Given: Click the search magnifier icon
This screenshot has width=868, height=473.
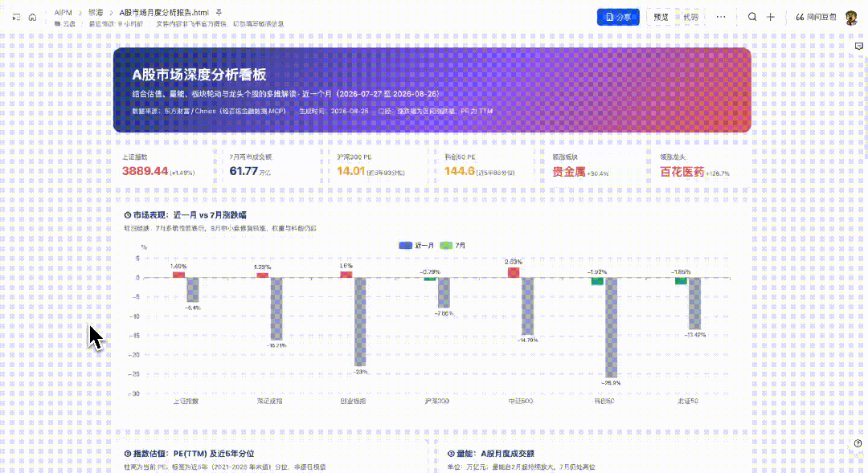Looking at the screenshot, I should tap(752, 17).
